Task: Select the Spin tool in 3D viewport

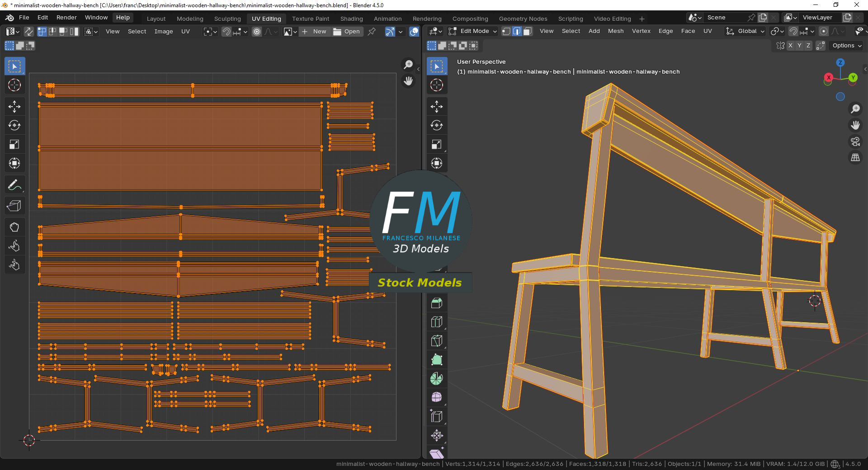Action: 437,379
